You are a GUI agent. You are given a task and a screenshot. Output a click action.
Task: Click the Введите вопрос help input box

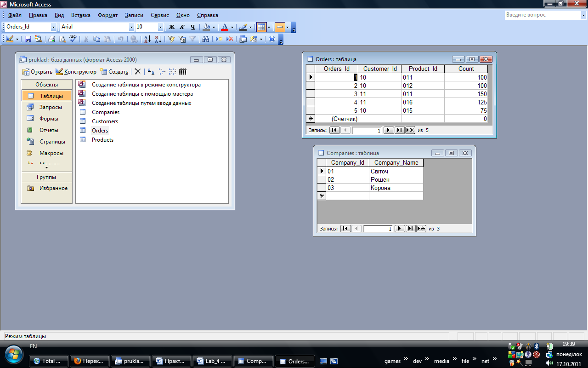(542, 15)
